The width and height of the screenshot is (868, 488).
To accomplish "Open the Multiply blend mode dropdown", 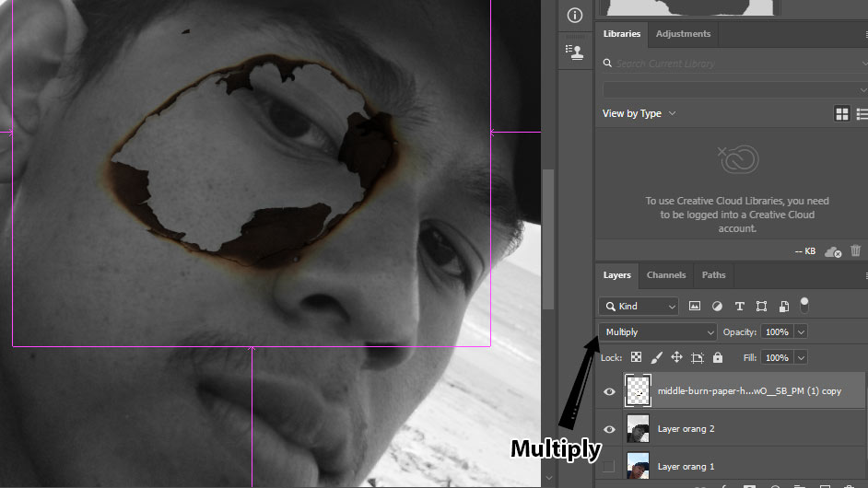I will coord(658,332).
